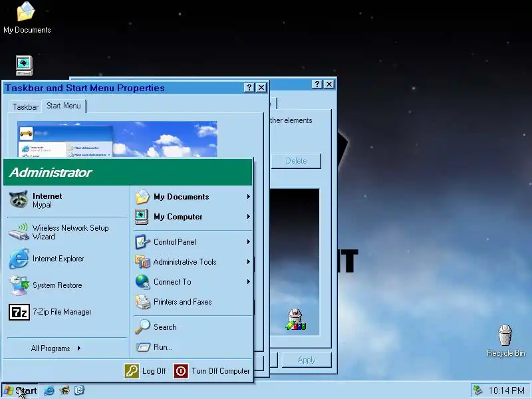Switch to the Taskbar tab
Viewport: 532px width, 399px height.
(x=25, y=107)
